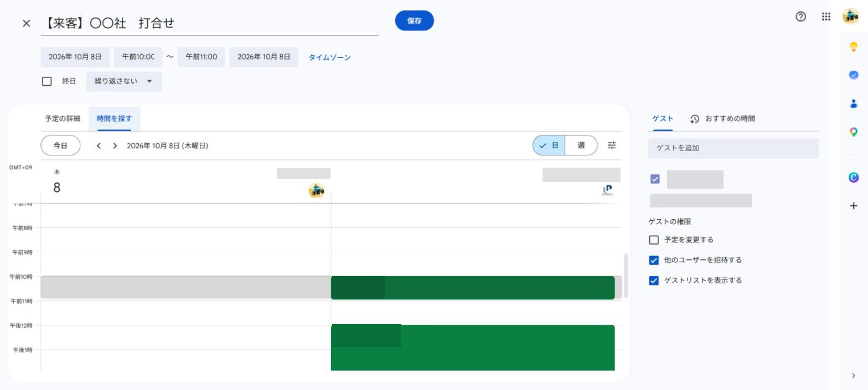Get add-ons with the plus icon
This screenshot has height=390, width=868.
pos(853,206)
